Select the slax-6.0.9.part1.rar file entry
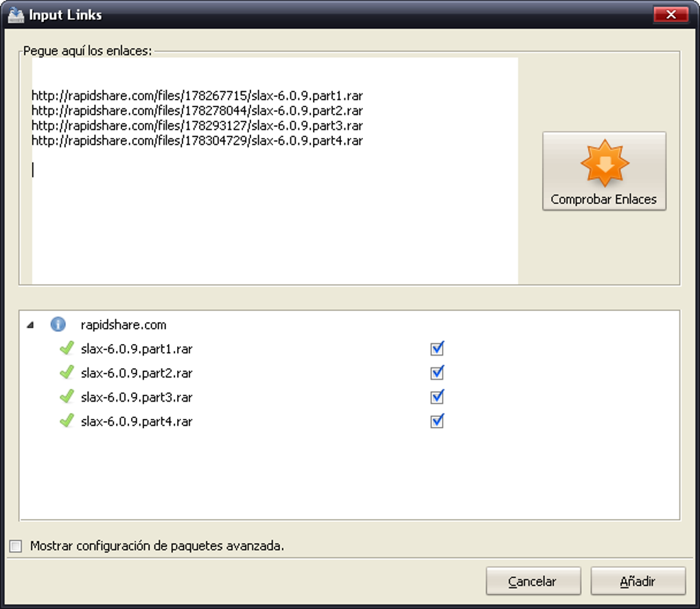700x609 pixels. click(137, 349)
